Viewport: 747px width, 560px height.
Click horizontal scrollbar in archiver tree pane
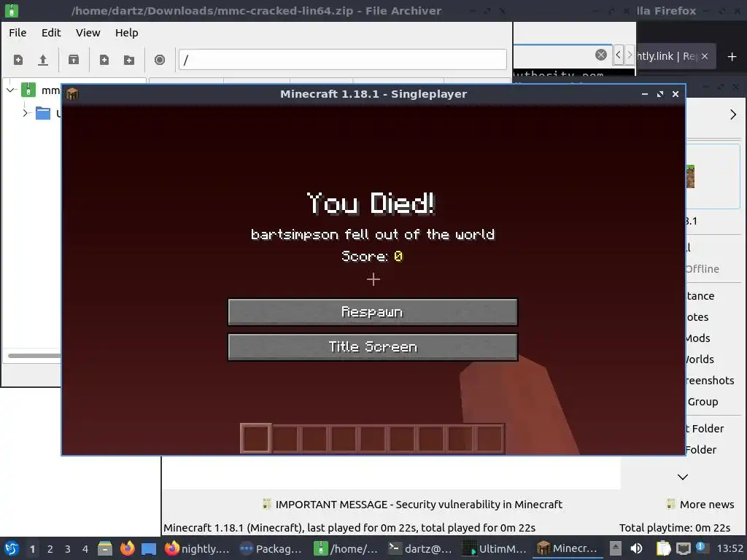pyautogui.click(x=34, y=356)
